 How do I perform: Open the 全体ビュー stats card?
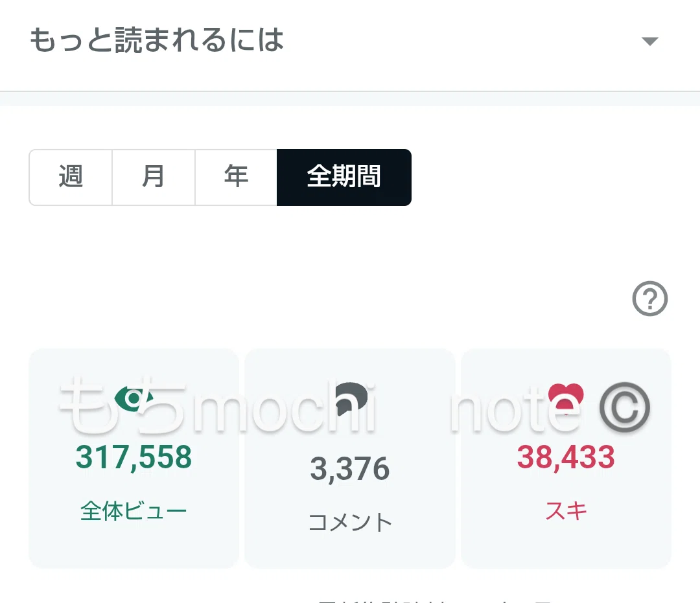[x=134, y=458]
